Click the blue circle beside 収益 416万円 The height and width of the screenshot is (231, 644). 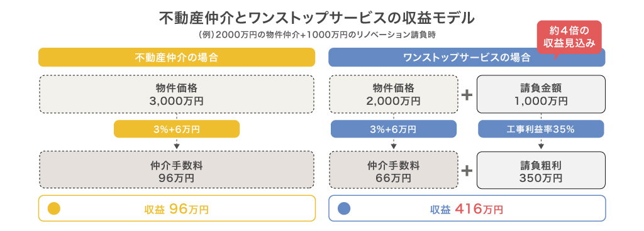coord(344,208)
